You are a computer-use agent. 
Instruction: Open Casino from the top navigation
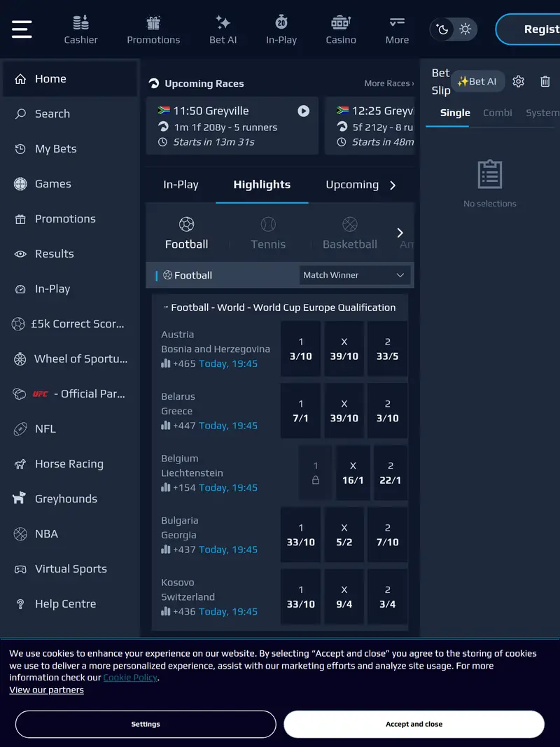[x=340, y=28]
